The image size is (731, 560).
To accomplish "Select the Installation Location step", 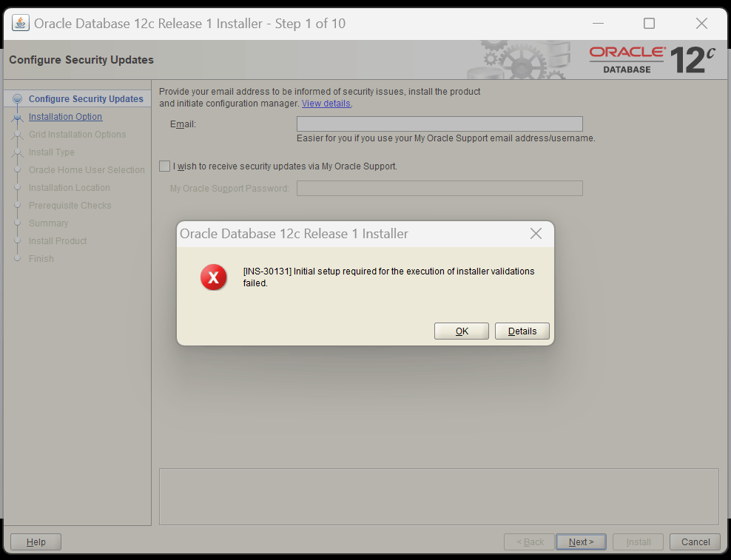I will pyautogui.click(x=69, y=187).
